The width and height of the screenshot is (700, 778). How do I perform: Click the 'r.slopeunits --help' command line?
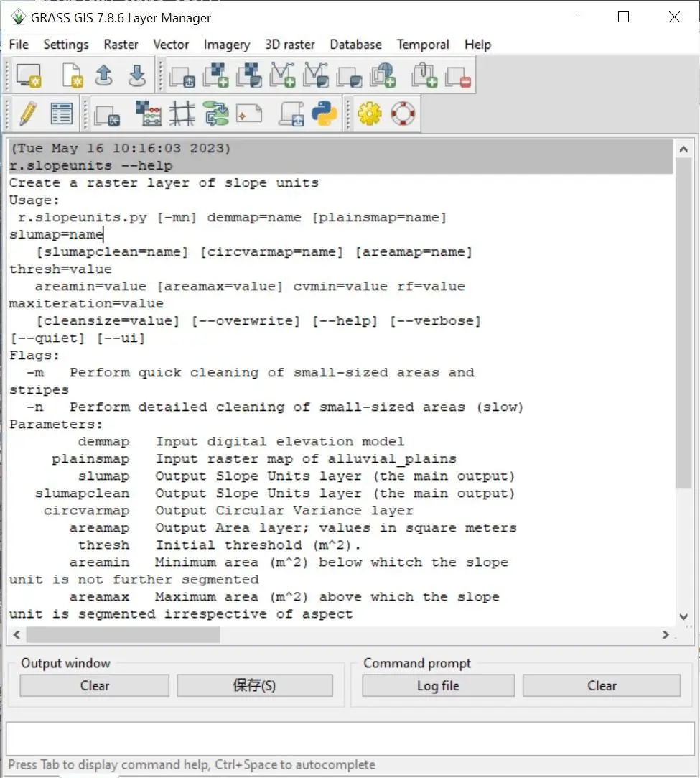91,166
